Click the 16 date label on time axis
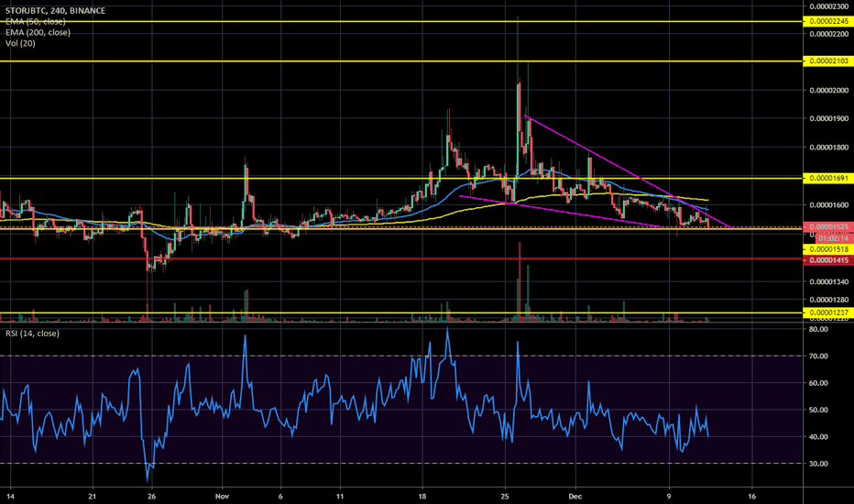The height and width of the screenshot is (504, 854). 752,497
